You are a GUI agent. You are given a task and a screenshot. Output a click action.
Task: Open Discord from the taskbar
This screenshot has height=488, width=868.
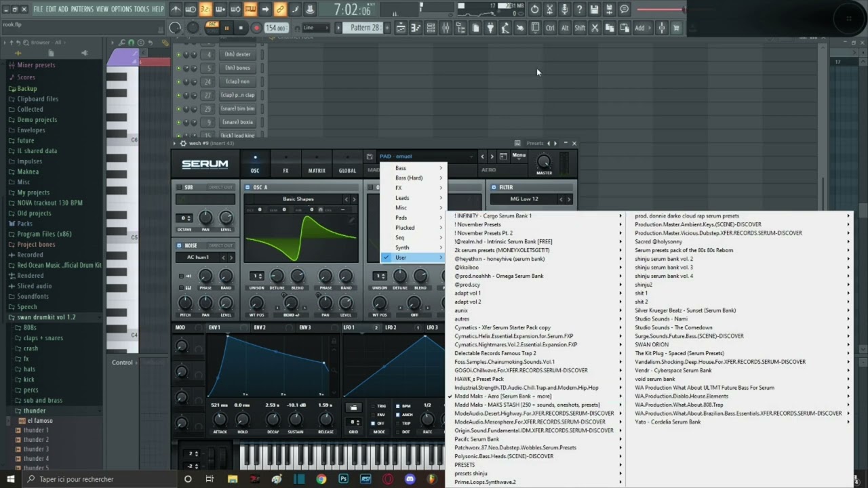coord(410,479)
